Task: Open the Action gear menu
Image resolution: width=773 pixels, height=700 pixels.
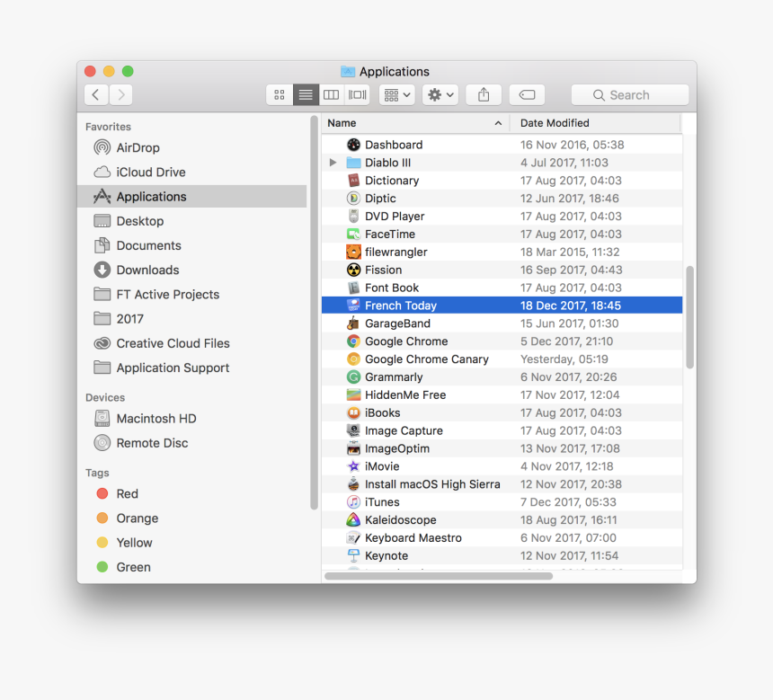Action: pos(440,94)
